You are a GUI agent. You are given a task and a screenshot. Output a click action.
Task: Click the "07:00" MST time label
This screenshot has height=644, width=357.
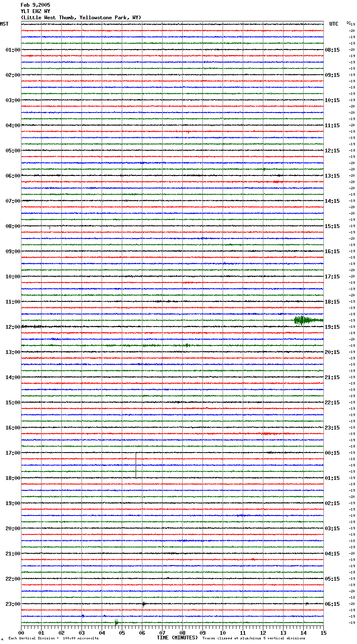(13, 201)
